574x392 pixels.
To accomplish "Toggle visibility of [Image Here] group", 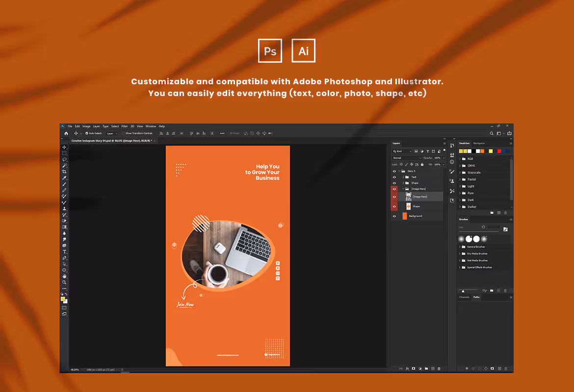I will click(x=394, y=189).
